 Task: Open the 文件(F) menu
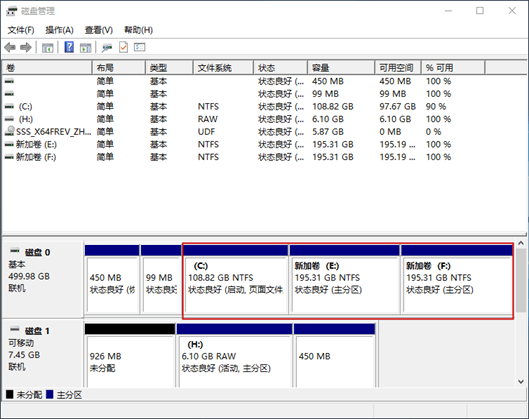(x=21, y=30)
